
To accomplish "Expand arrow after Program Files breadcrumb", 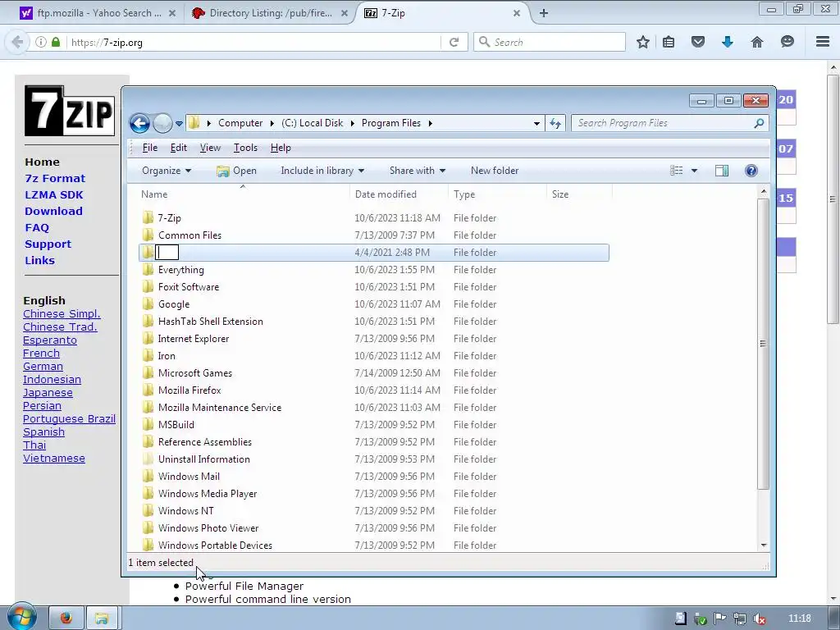I will (430, 123).
